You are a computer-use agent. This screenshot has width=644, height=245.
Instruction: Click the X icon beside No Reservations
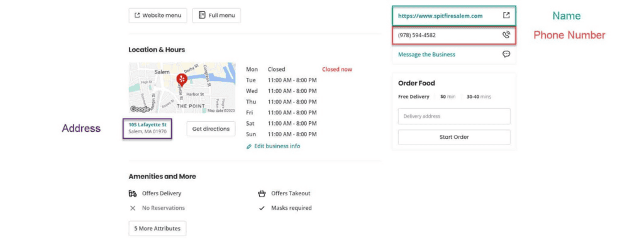point(133,208)
